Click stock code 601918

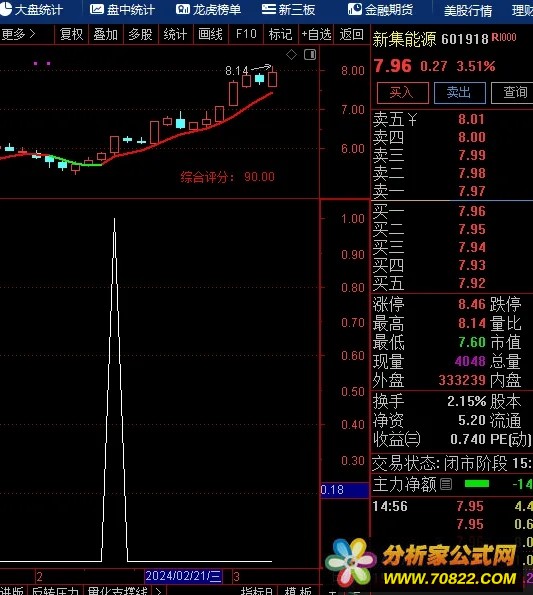(x=465, y=39)
